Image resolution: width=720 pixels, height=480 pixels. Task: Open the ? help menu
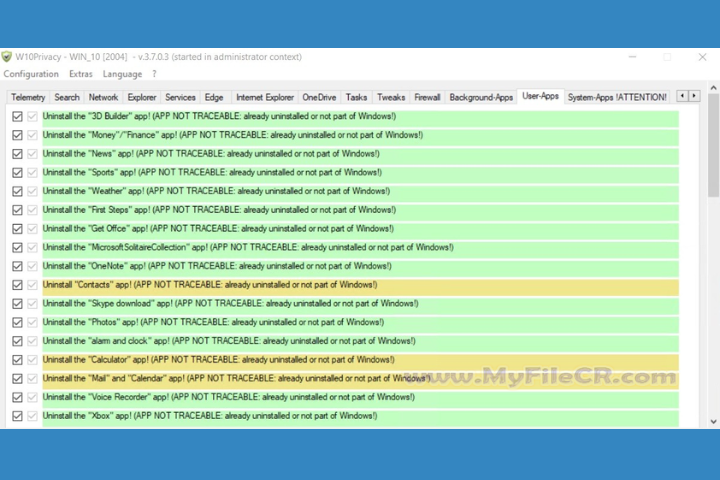click(154, 74)
